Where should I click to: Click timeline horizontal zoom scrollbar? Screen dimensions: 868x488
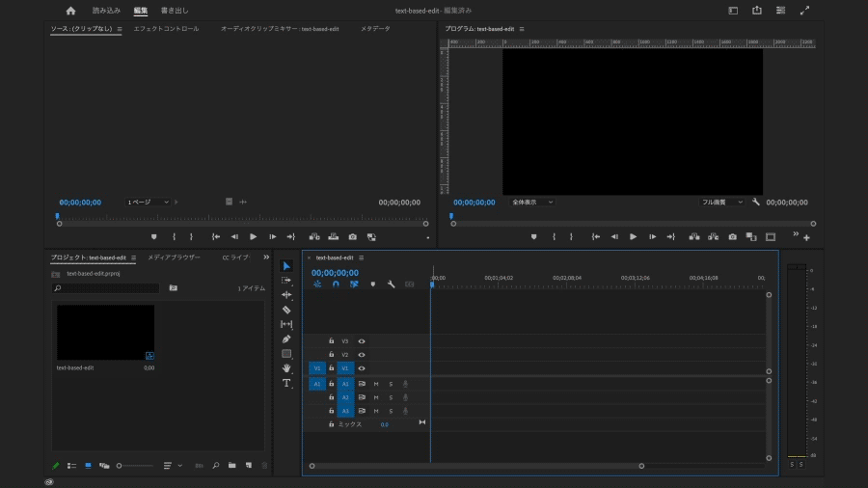476,466
